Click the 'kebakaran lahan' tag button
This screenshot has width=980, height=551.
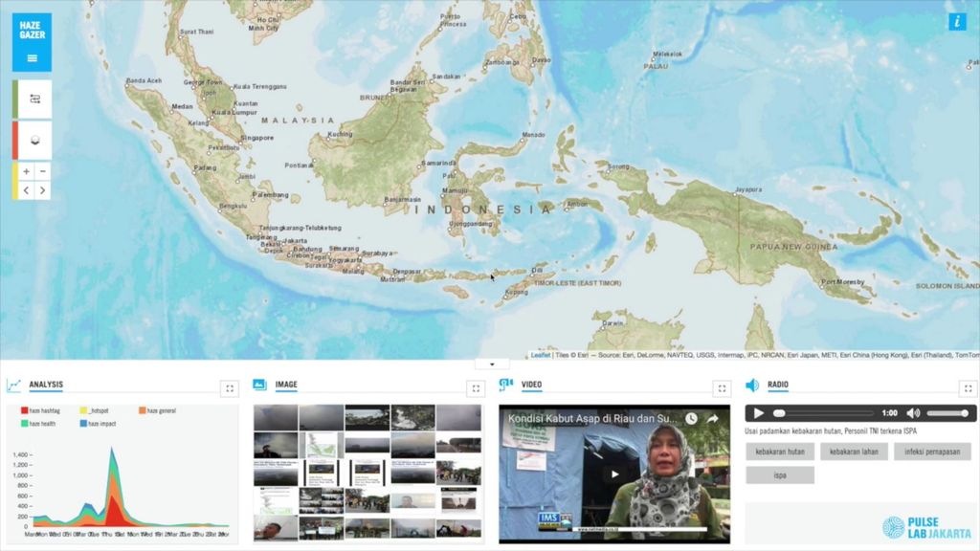(x=854, y=452)
